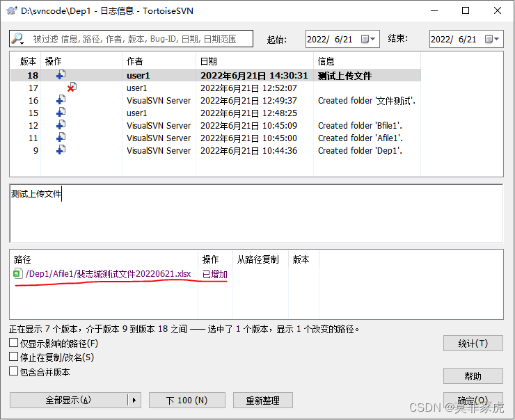
Task: Select row "Created folder 'Afile1'"
Action: pyautogui.click(x=216, y=138)
